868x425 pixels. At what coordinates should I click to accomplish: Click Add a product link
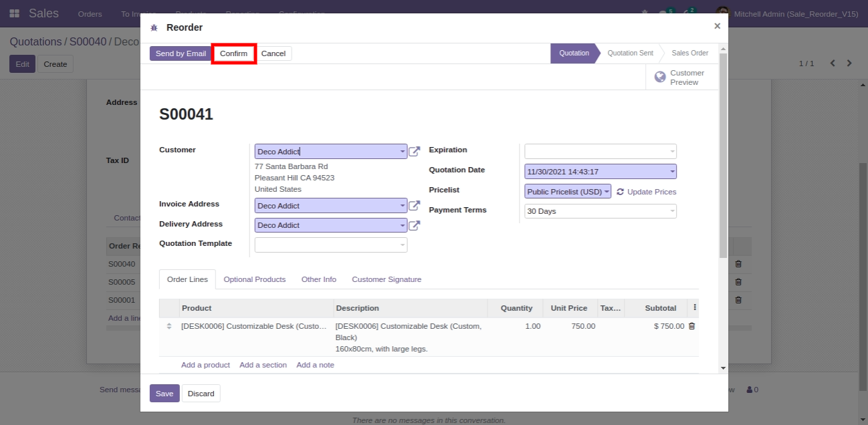tap(205, 365)
